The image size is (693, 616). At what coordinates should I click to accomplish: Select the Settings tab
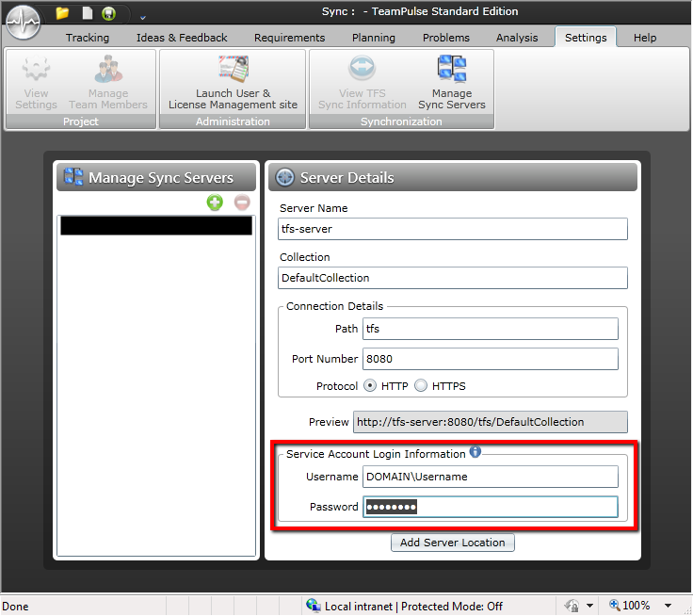pos(586,38)
